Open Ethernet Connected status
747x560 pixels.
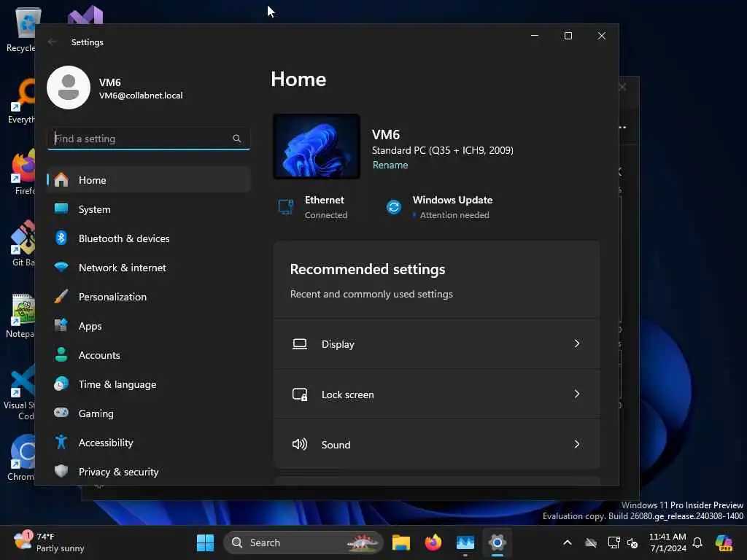click(x=314, y=207)
